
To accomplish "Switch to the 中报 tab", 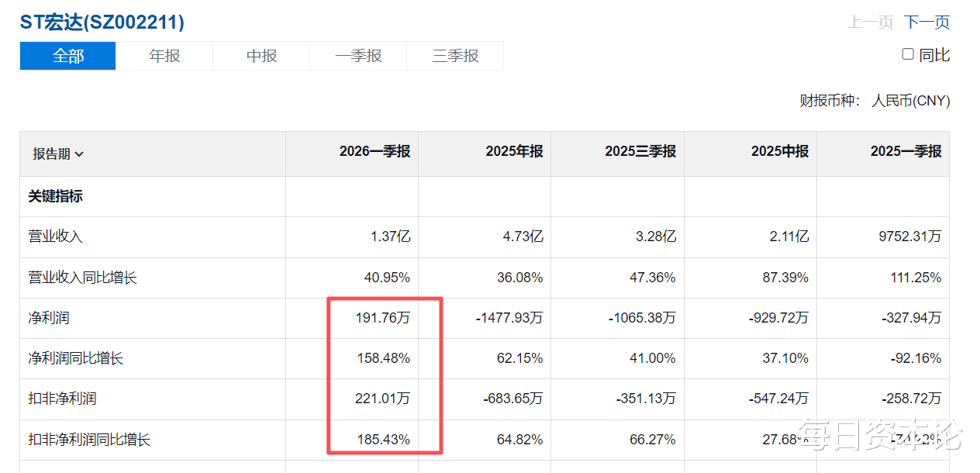I will (261, 56).
